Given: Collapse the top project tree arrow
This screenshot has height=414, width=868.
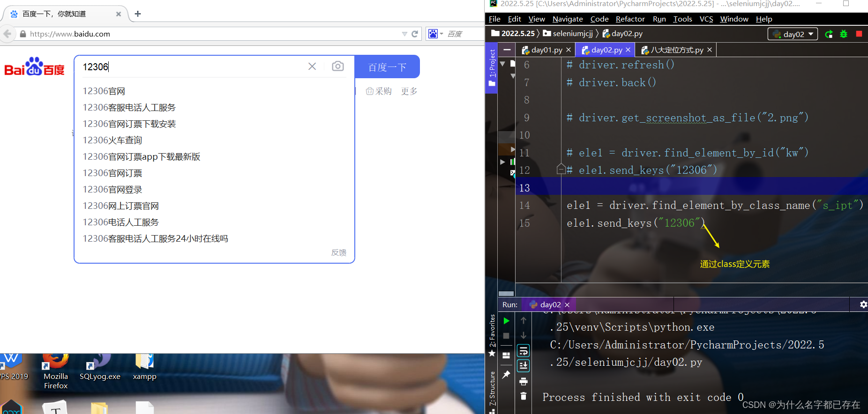Looking at the screenshot, I should (502, 63).
